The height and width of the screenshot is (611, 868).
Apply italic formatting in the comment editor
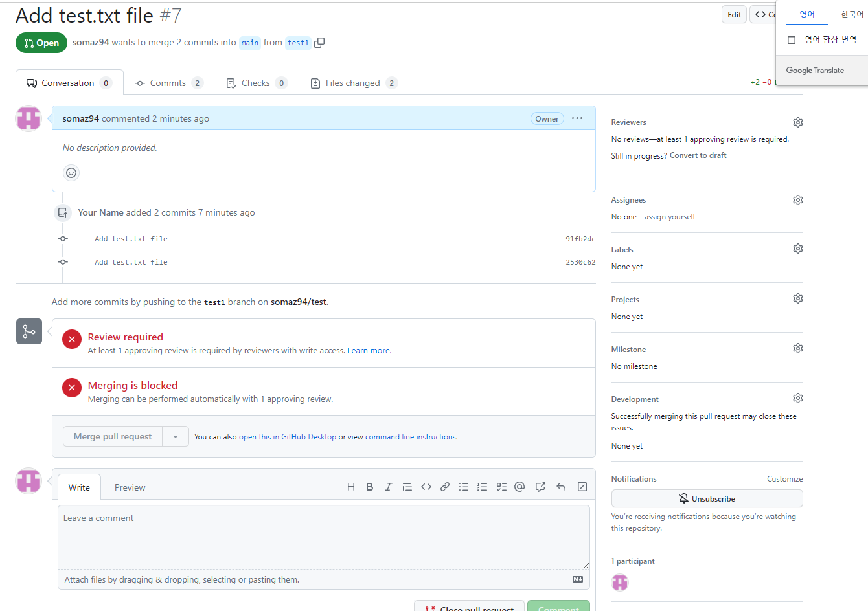click(x=389, y=487)
